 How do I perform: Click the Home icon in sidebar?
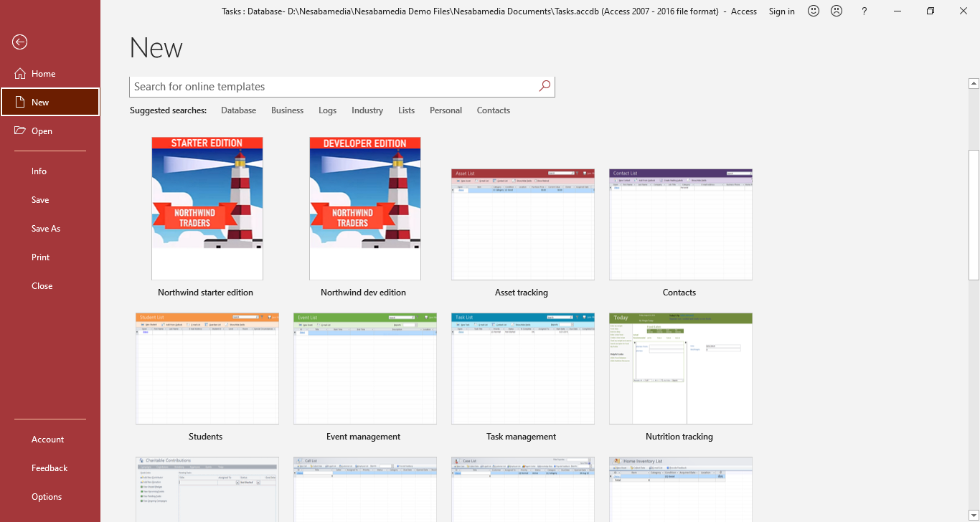tap(20, 74)
